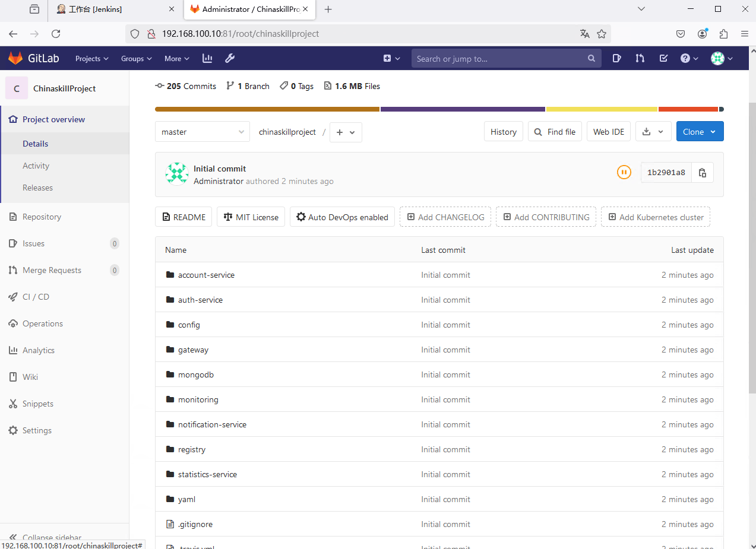Click the paused pipeline status icon

[x=624, y=172]
